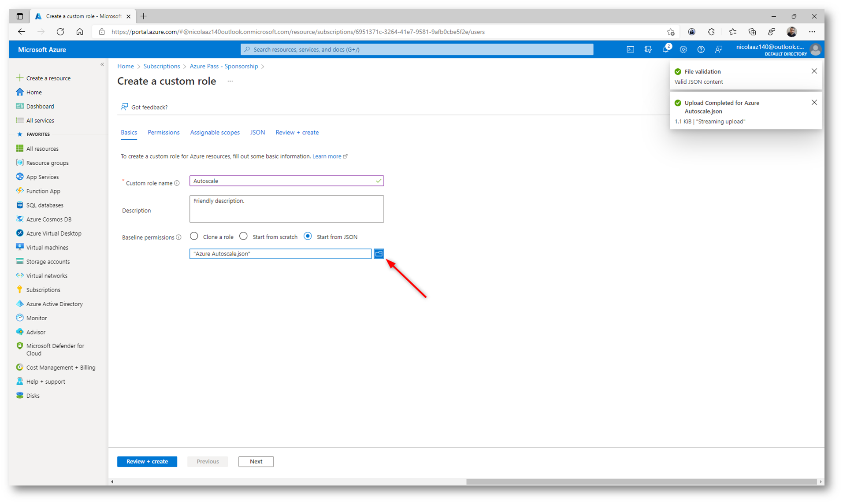Open the Directories + subscriptions filter icon

(x=648, y=49)
